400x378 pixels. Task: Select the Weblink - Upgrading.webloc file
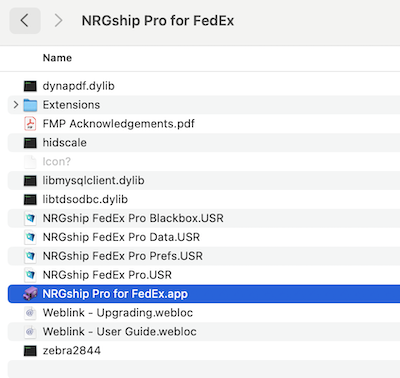click(x=118, y=313)
